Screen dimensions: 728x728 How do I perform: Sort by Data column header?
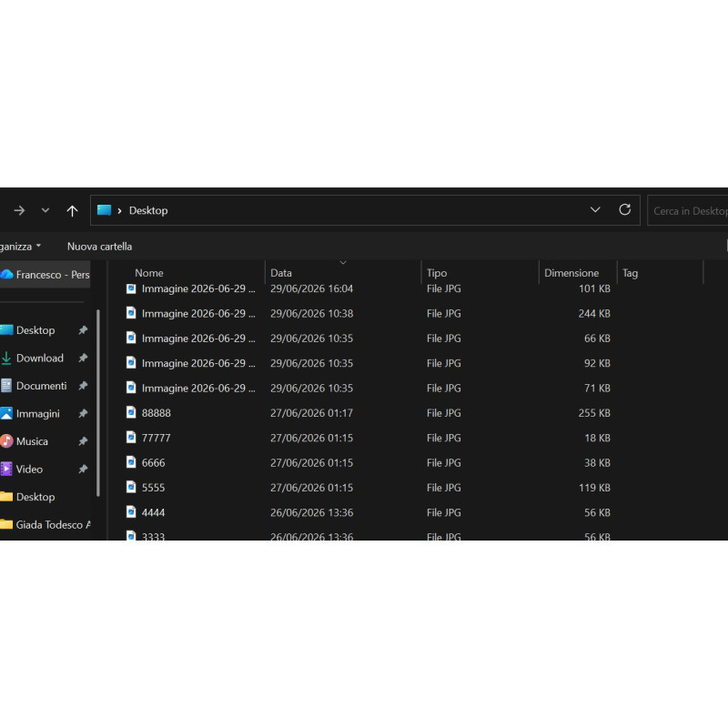(x=281, y=273)
